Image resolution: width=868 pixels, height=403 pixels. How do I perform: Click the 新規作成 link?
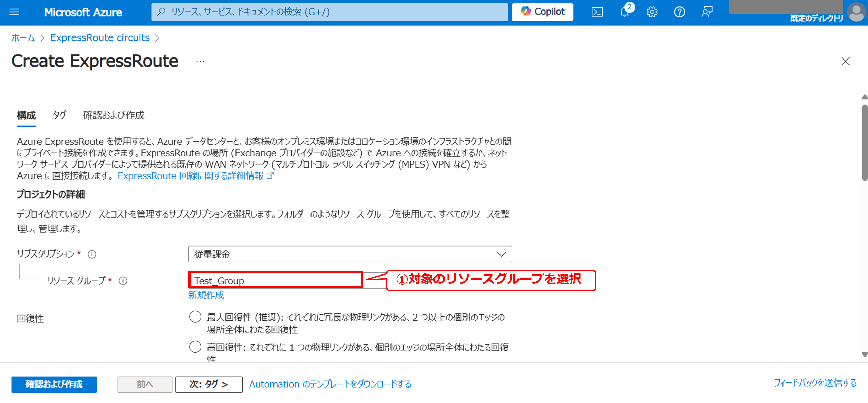(x=206, y=295)
